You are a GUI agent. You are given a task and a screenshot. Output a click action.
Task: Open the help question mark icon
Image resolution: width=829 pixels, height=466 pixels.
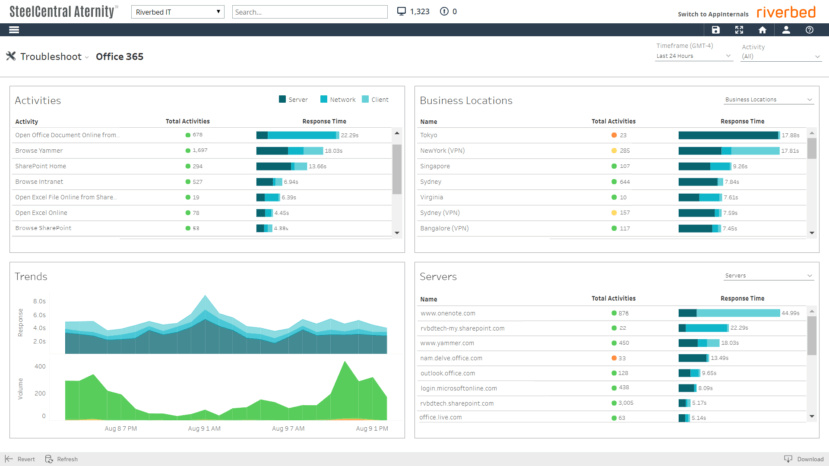pos(809,30)
